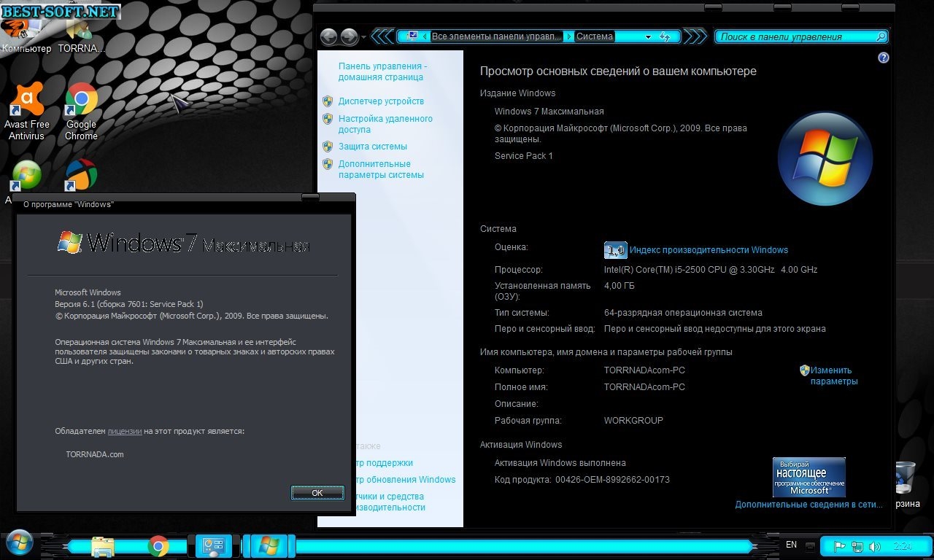Image resolution: width=934 pixels, height=560 pixels.
Task: Open the TORRNA... user folder desktop icon
Action: coord(81,36)
